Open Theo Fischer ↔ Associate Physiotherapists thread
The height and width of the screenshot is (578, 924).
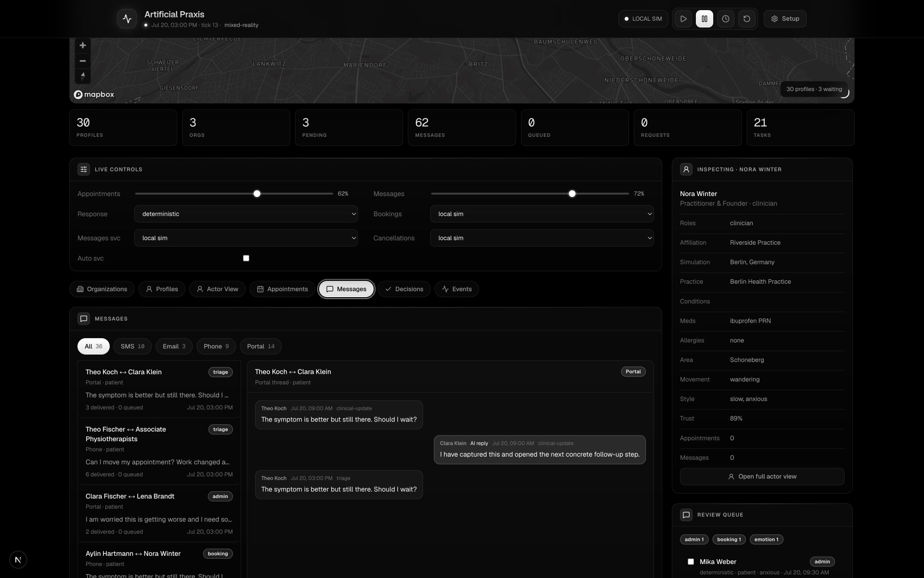click(x=159, y=451)
